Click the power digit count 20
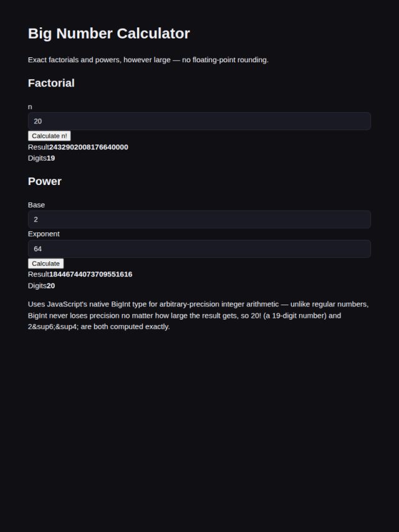The image size is (399, 532). coord(50,286)
